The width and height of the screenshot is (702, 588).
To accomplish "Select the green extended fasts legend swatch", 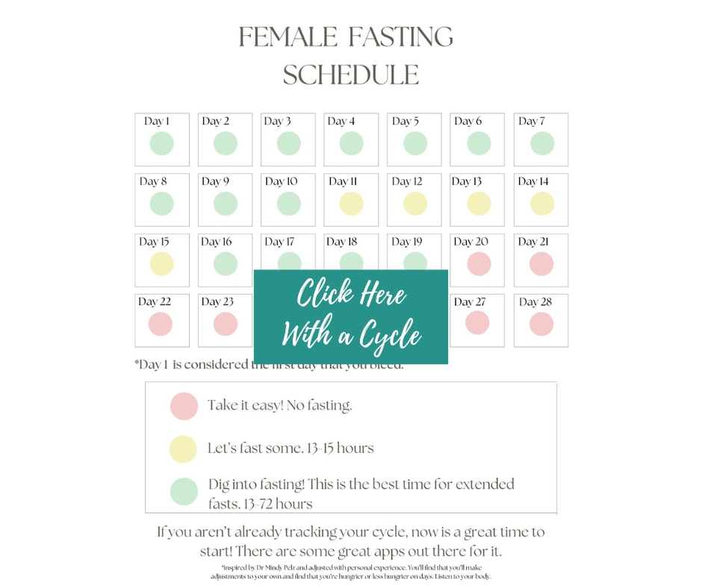I will click(x=184, y=491).
